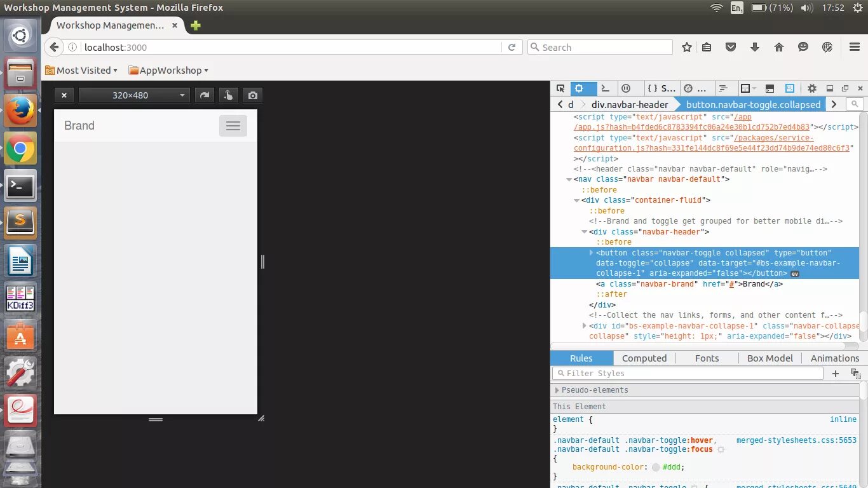
Task: Collapse the nav navbar-default node
Action: [x=569, y=179]
